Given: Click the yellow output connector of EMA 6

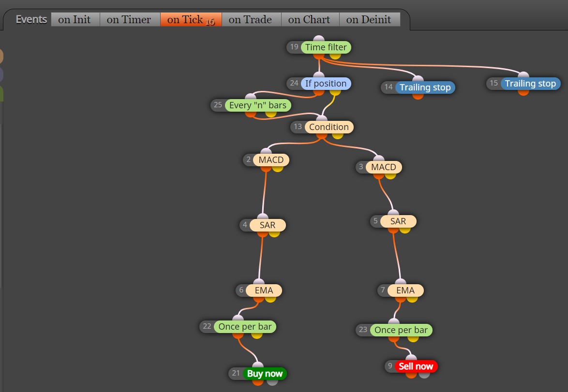Looking at the screenshot, I should [270, 299].
